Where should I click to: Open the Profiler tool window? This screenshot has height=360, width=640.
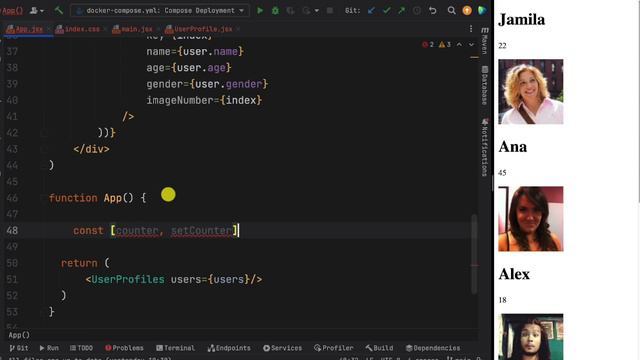click(333, 348)
